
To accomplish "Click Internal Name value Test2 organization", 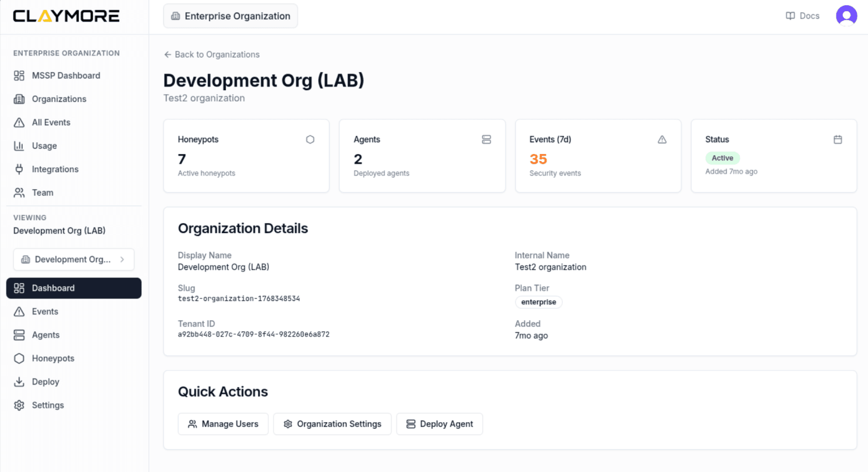I will click(x=551, y=267).
